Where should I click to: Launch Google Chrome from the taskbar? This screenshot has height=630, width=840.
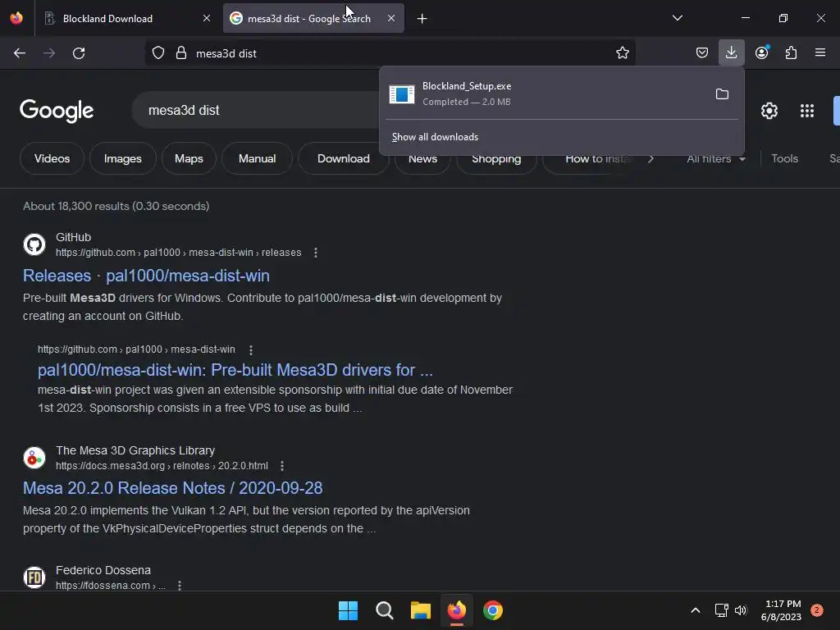pyautogui.click(x=493, y=610)
